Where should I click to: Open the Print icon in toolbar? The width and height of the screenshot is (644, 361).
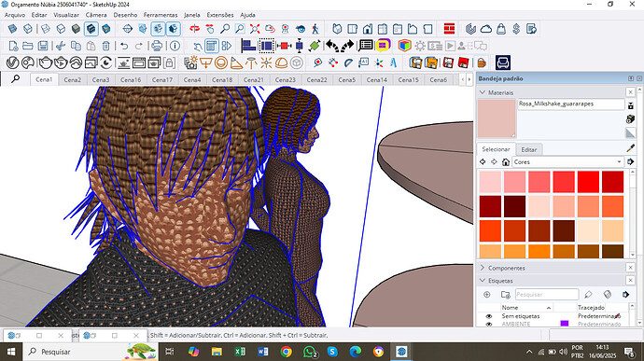tap(157, 46)
